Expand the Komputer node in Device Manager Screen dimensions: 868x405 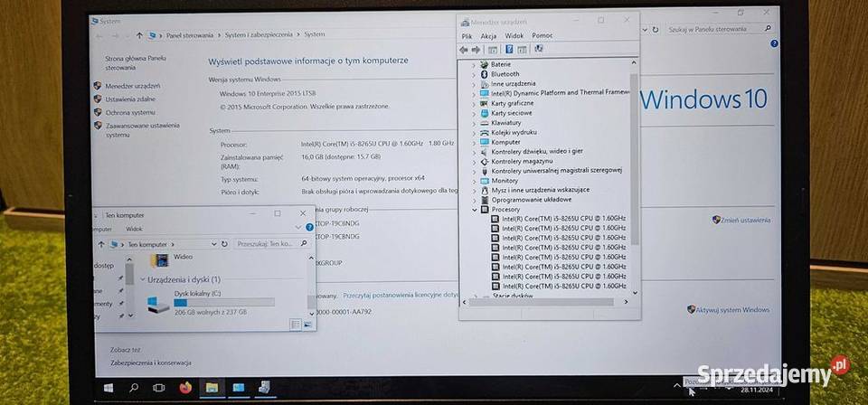474,142
